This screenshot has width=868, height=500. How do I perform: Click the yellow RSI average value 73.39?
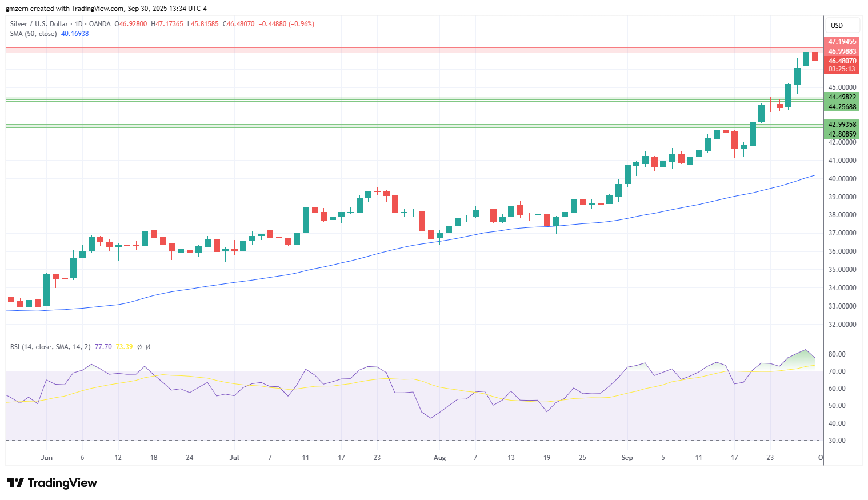tap(124, 347)
